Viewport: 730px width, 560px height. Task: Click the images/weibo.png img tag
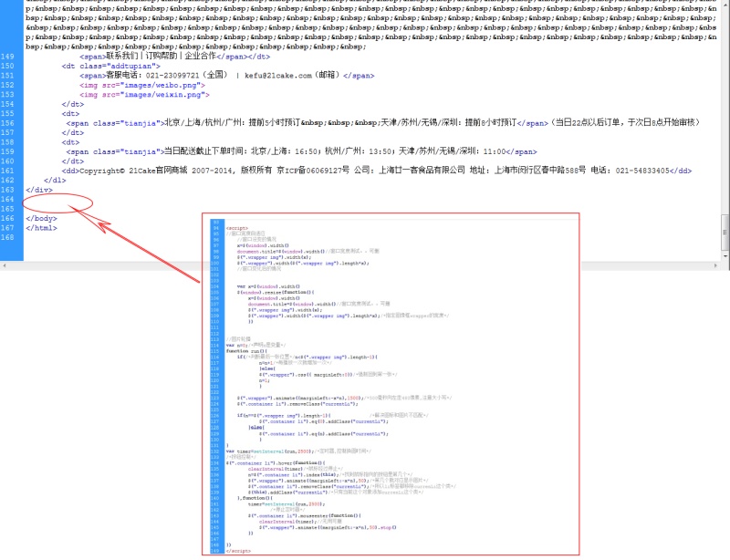[142, 85]
